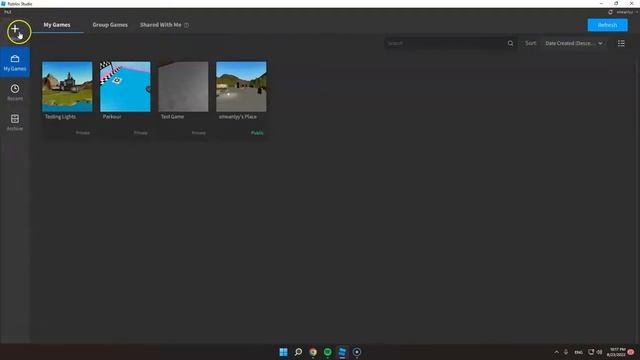Open Windows taskbar search
The image size is (640, 360).
click(x=298, y=352)
